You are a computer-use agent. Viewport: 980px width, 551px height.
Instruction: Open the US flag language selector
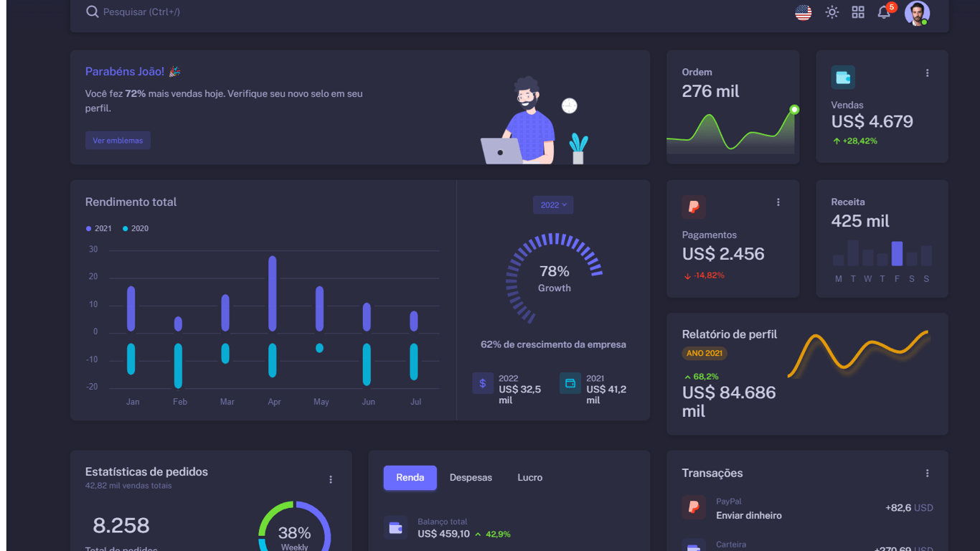(x=804, y=12)
